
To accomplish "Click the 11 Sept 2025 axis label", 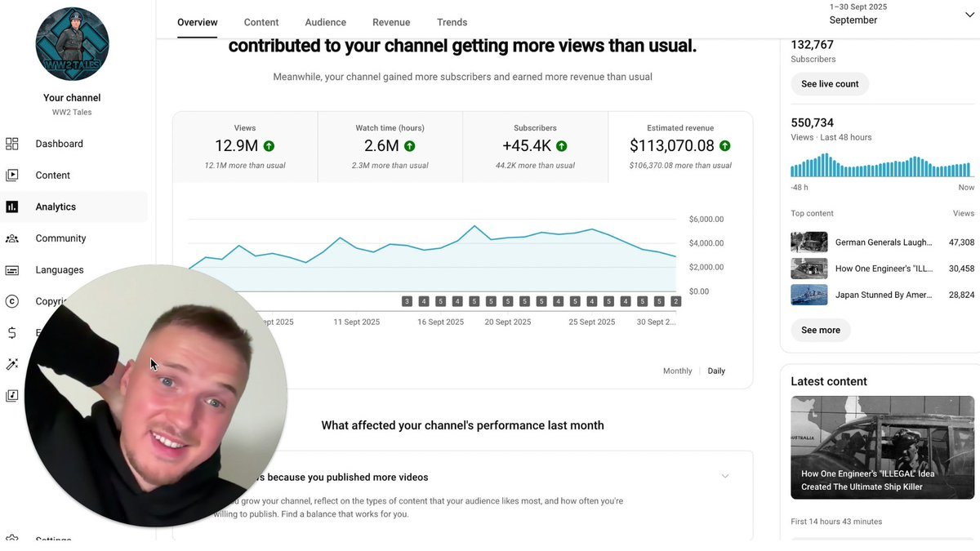I will (356, 322).
